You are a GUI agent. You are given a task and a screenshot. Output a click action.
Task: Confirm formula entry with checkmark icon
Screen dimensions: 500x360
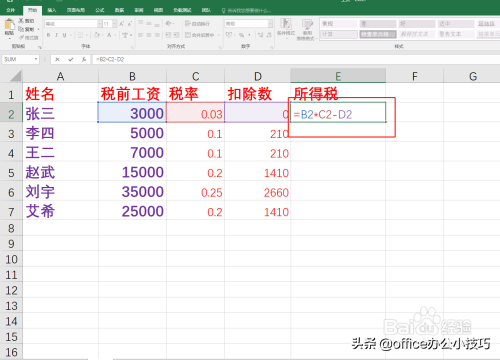[x=71, y=59]
